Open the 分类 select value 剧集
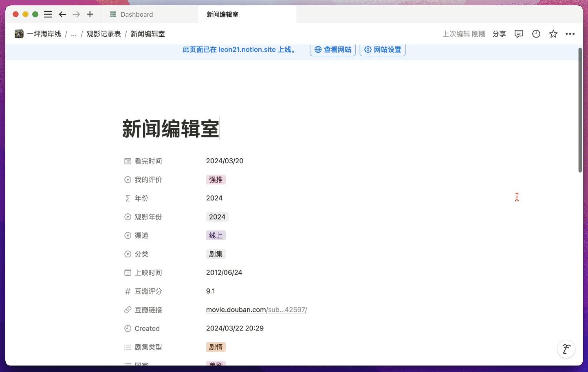 point(216,254)
